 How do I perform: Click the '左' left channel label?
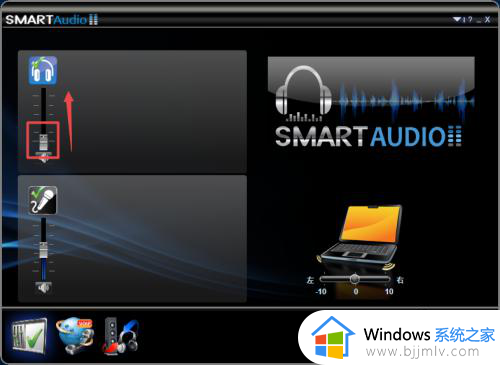310,280
